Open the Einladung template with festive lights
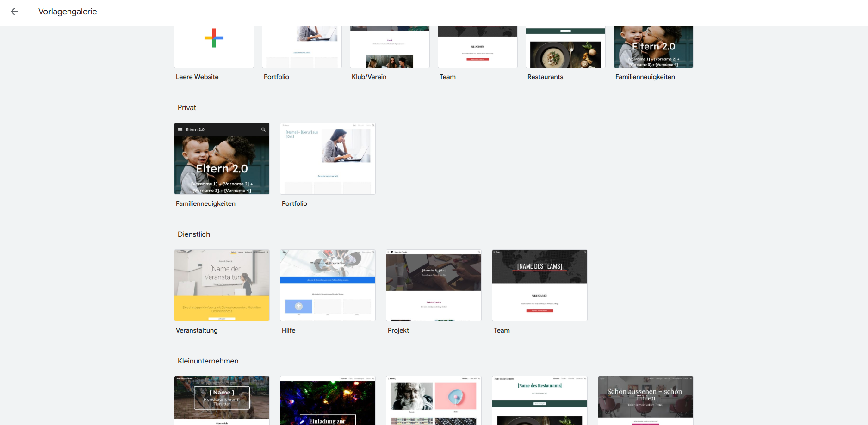 click(x=328, y=400)
